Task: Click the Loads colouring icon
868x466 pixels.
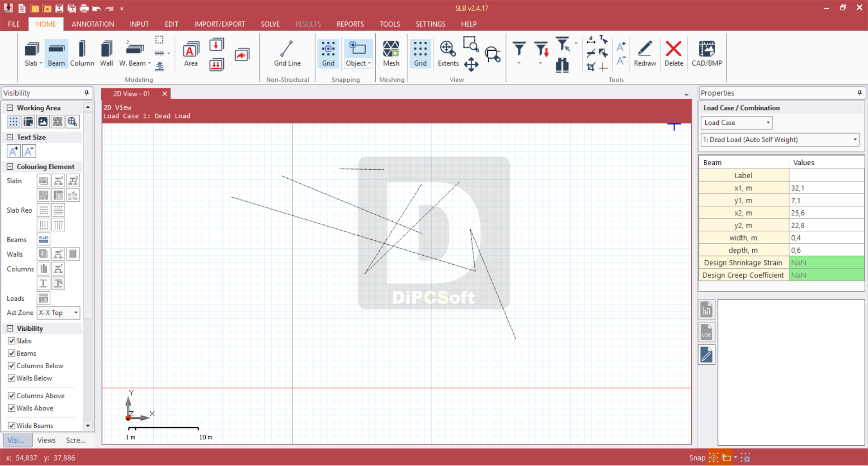Action: pos(43,298)
